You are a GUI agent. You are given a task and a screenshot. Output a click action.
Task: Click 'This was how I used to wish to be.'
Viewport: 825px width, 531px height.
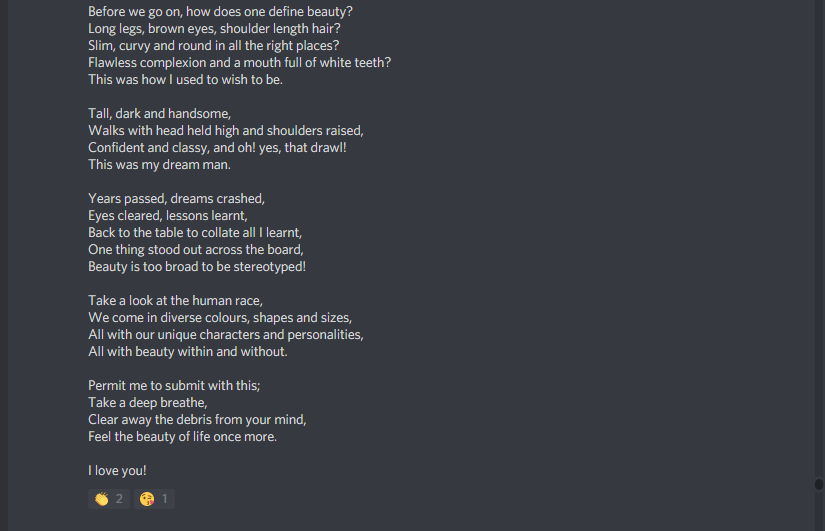coord(185,79)
